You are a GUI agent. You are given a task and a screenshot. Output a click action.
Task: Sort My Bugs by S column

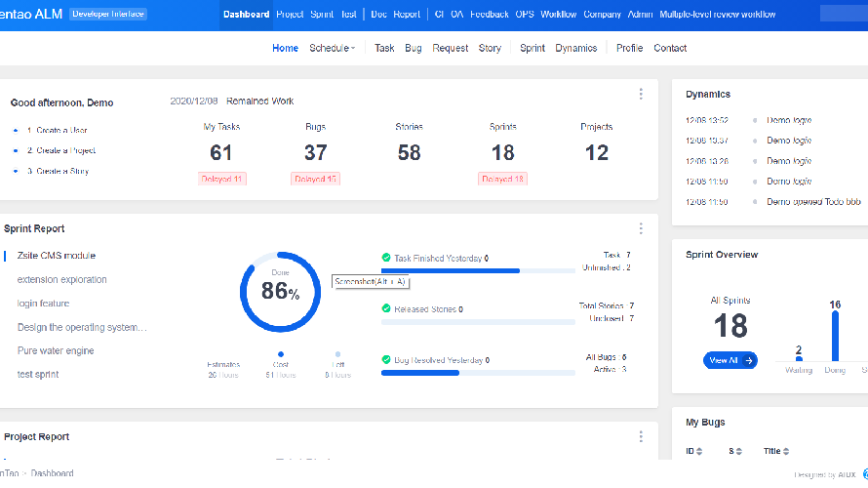(734, 451)
